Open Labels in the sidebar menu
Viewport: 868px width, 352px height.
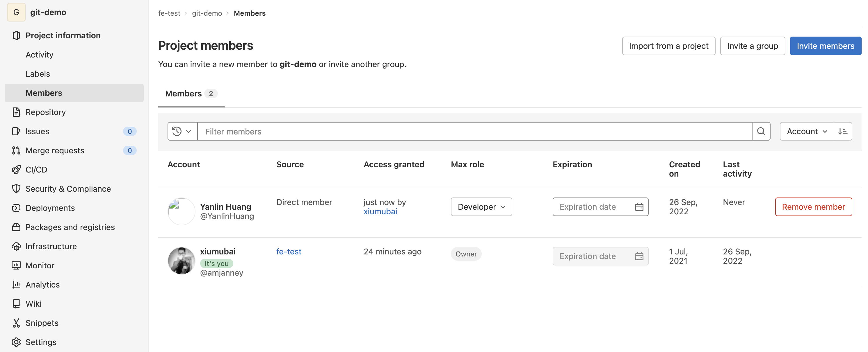(x=38, y=74)
